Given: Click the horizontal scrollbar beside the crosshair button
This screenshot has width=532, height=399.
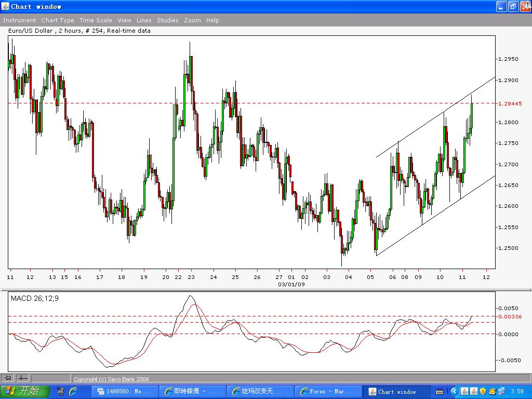Looking at the screenshot, I should [x=51, y=378].
